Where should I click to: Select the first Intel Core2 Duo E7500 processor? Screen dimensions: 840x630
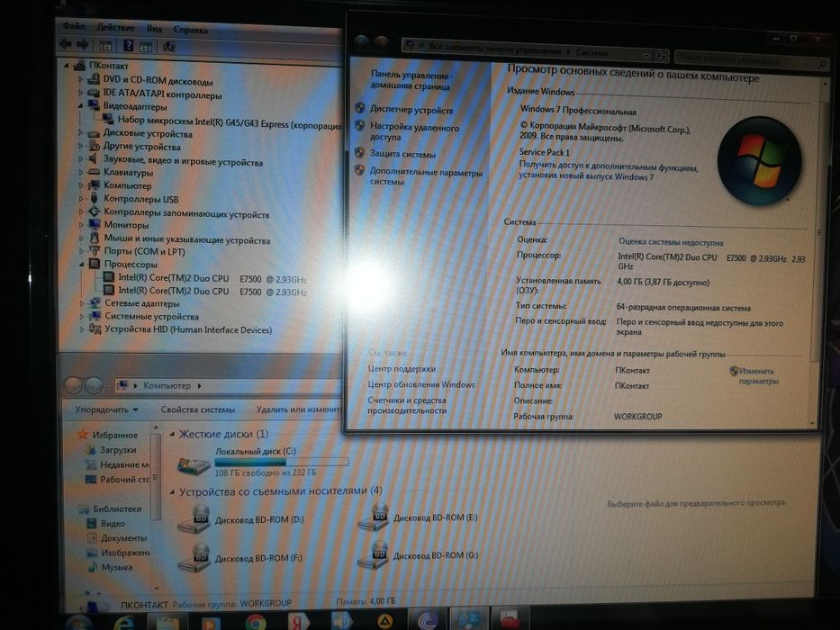pos(212,279)
